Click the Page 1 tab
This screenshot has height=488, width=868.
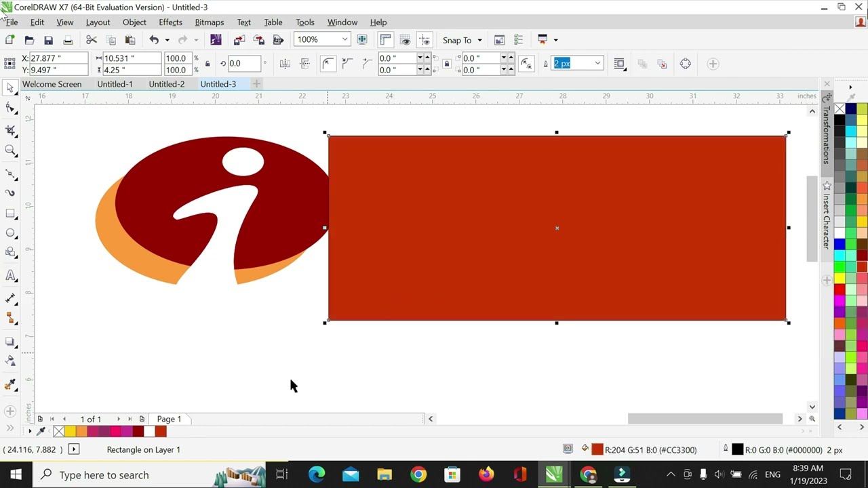click(x=169, y=419)
